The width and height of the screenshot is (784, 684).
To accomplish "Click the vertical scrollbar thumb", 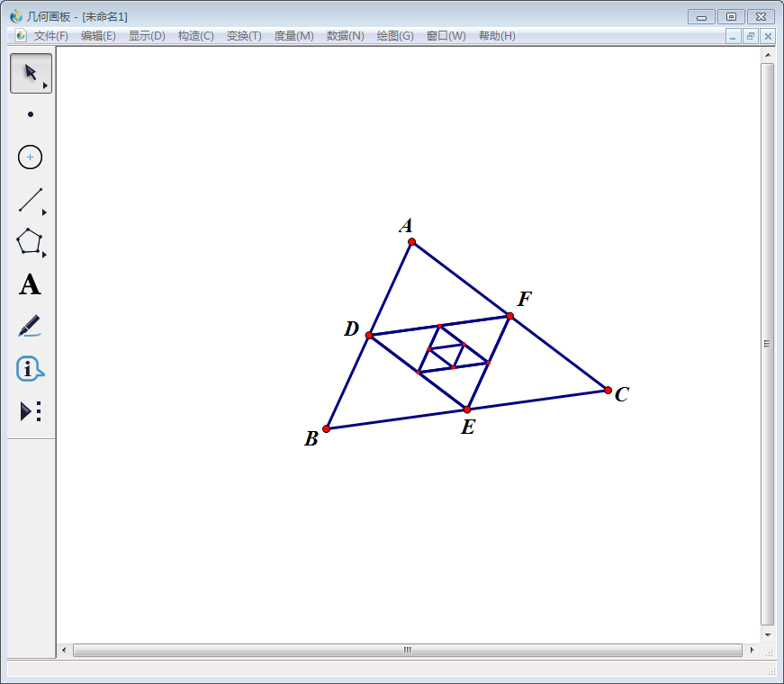I will [x=768, y=344].
